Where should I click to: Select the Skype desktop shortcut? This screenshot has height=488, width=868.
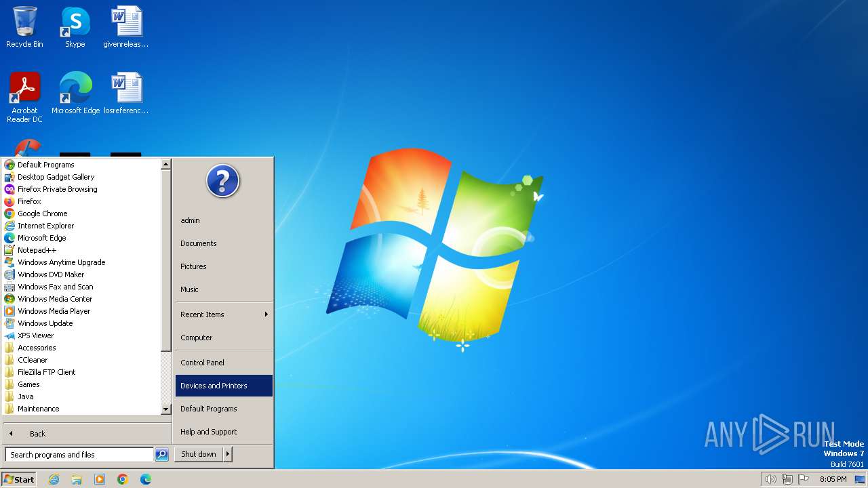(x=75, y=28)
